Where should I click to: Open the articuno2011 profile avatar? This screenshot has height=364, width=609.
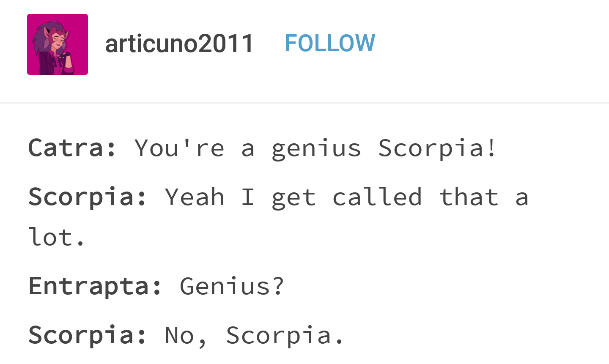pyautogui.click(x=58, y=44)
